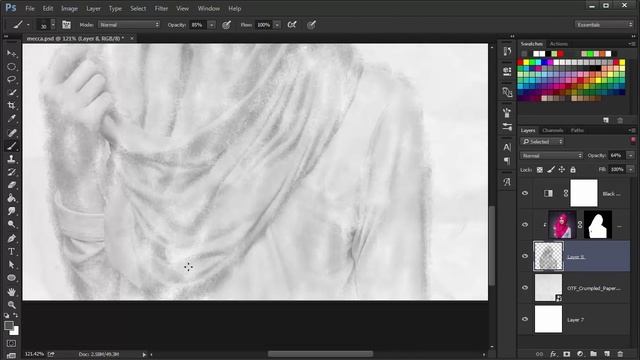Toggle lock all for layer

pyautogui.click(x=573, y=169)
